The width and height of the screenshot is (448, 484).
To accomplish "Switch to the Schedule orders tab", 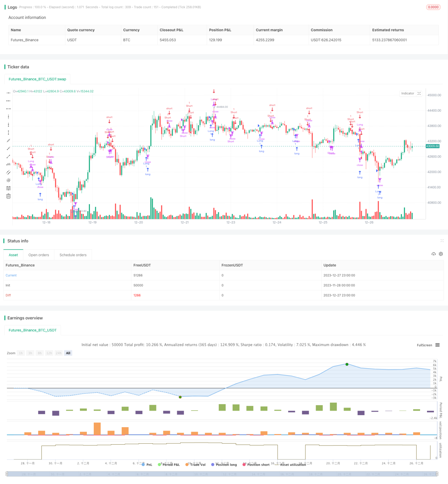I will pos(73,255).
